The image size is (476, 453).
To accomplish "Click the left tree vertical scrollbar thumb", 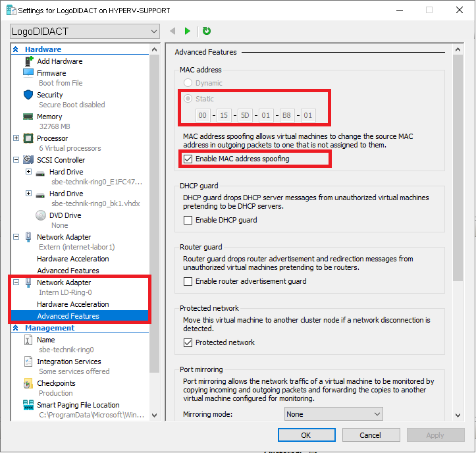I will click(x=154, y=213).
